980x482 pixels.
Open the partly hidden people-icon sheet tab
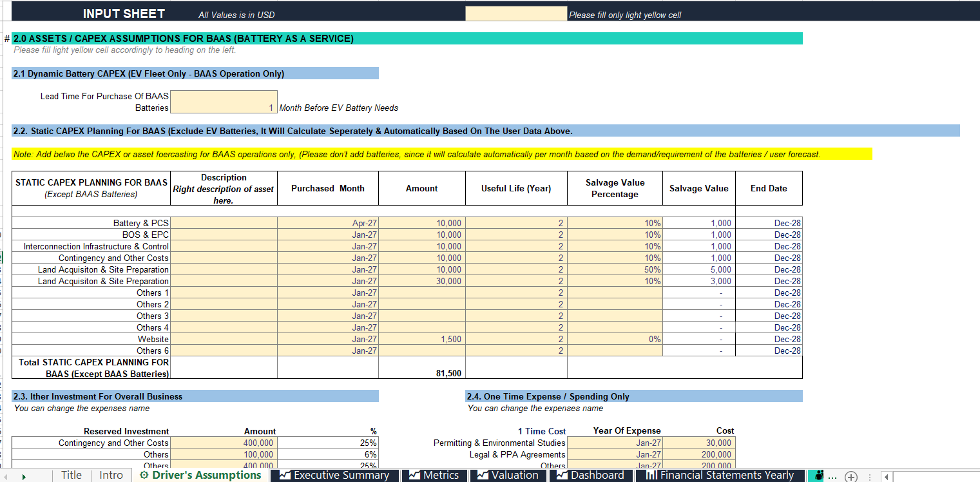coord(818,476)
